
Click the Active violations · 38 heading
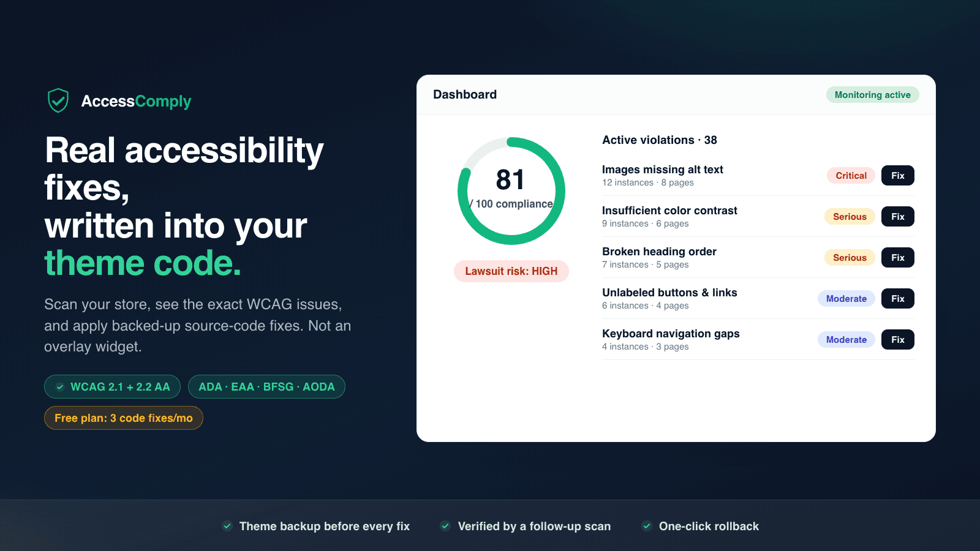coord(660,140)
